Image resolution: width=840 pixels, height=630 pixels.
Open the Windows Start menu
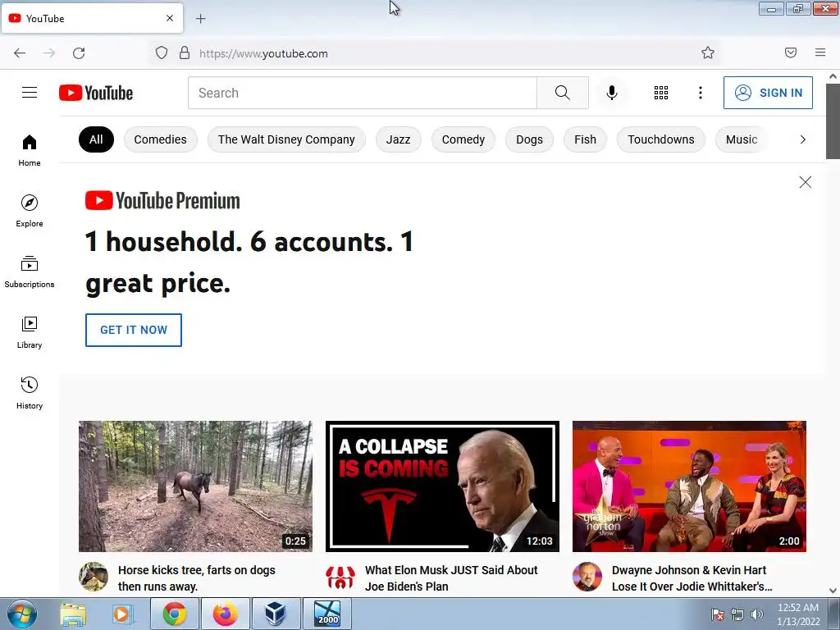[22, 614]
